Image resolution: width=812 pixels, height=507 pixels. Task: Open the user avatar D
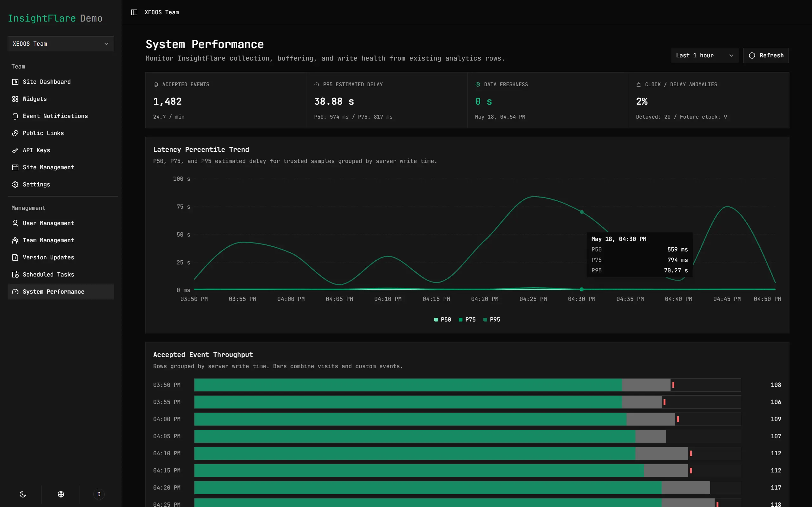tap(99, 494)
